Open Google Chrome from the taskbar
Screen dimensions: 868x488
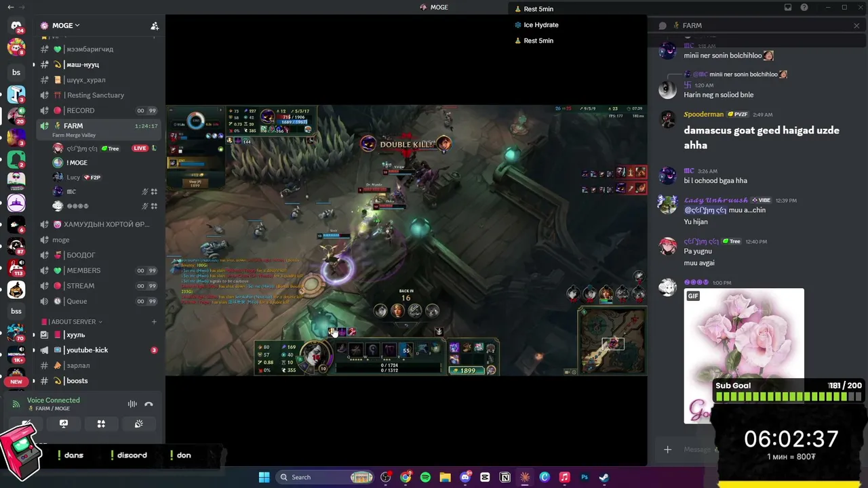pyautogui.click(x=406, y=477)
